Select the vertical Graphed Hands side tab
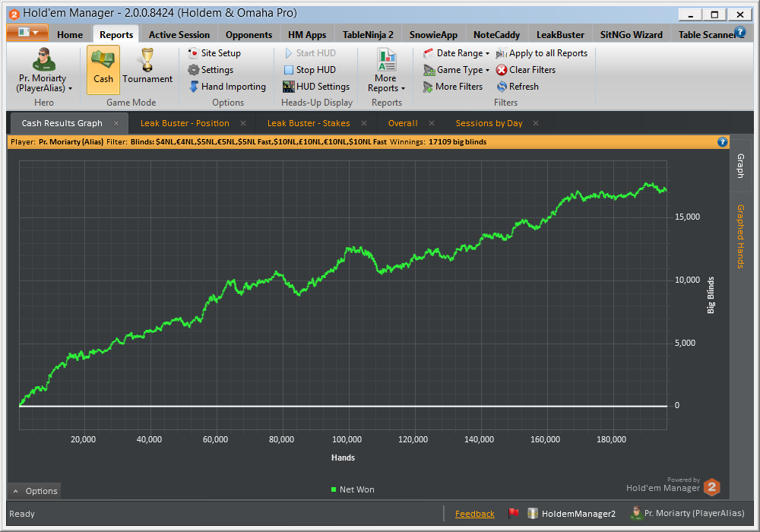The image size is (760, 532). pos(740,236)
